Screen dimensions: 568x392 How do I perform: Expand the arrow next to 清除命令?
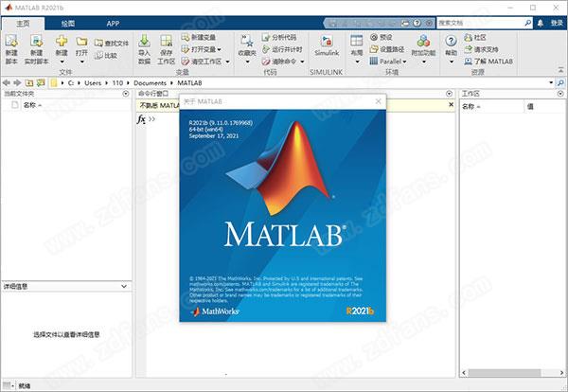302,62
